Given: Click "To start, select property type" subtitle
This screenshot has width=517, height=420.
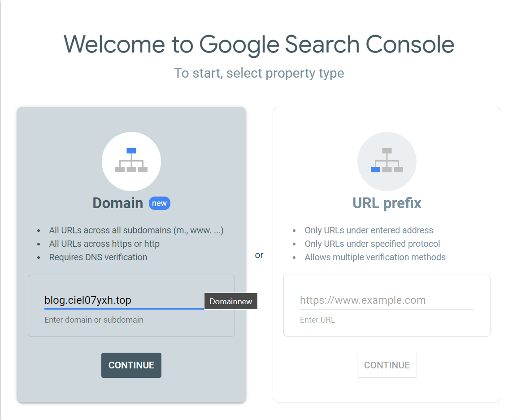Looking at the screenshot, I should [x=259, y=73].
